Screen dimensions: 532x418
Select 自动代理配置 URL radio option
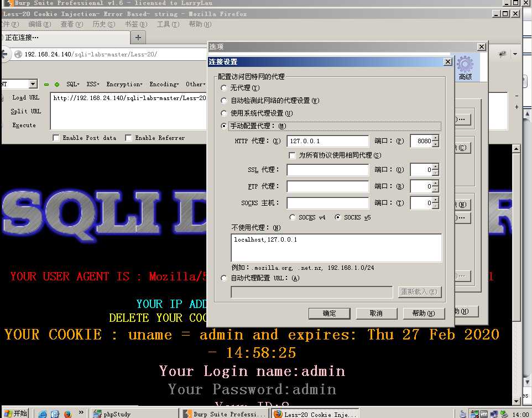pyautogui.click(x=223, y=278)
